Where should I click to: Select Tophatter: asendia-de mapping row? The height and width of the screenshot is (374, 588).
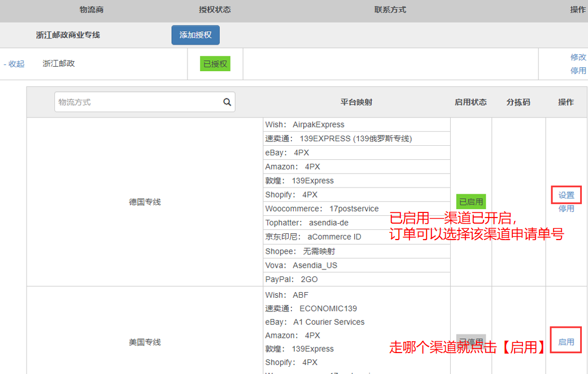pos(356,223)
